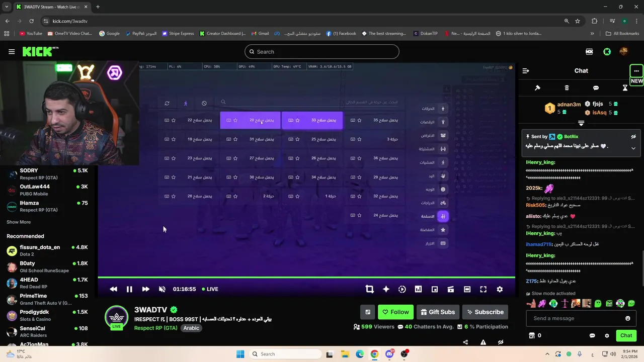Click the green Kick coin icon in header

[607, 51]
